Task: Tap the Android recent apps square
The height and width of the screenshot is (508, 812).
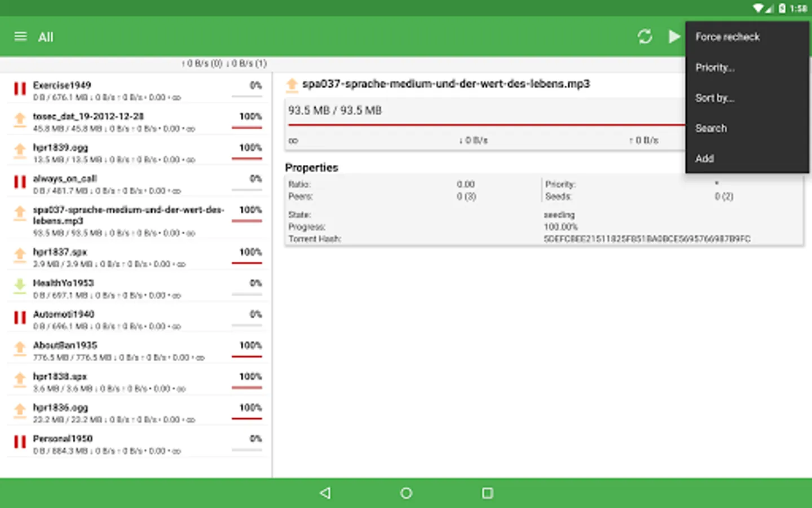Action: [487, 493]
